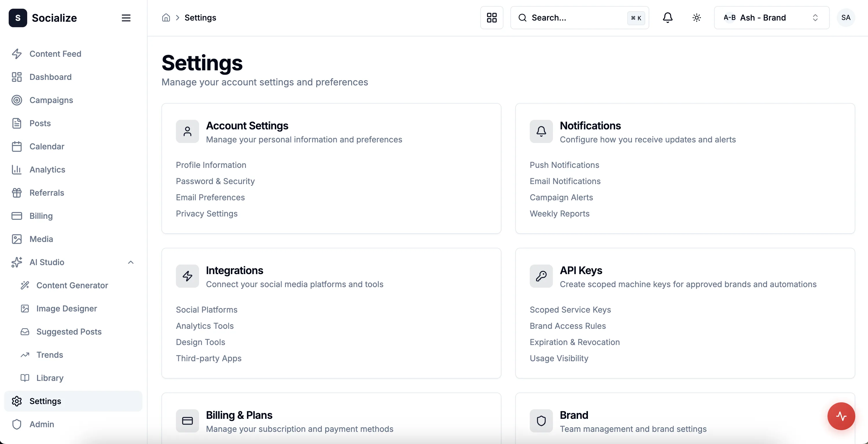Click the home breadcrumb icon
Image resolution: width=868 pixels, height=444 pixels.
(x=166, y=18)
